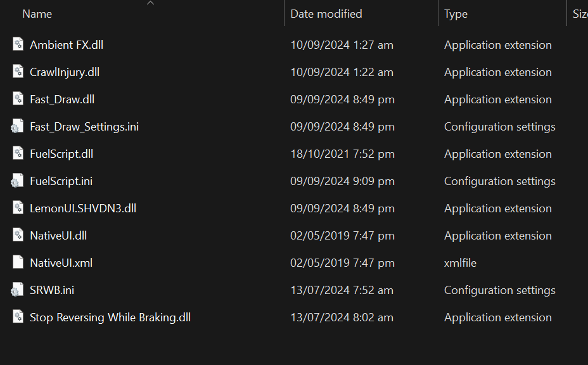Click the Fast_Draw_Settings.ini gear icon
The height and width of the screenshot is (365, 588).
click(17, 127)
